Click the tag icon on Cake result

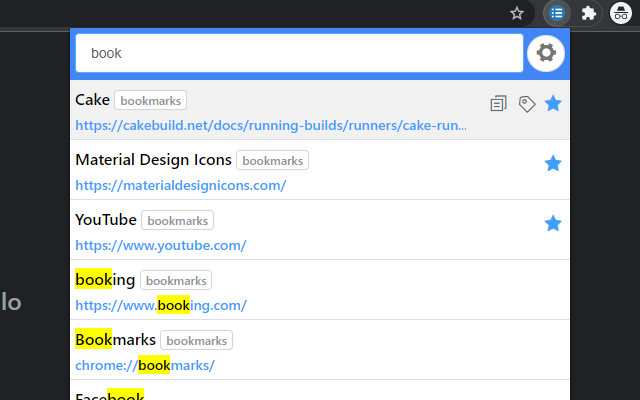527,104
